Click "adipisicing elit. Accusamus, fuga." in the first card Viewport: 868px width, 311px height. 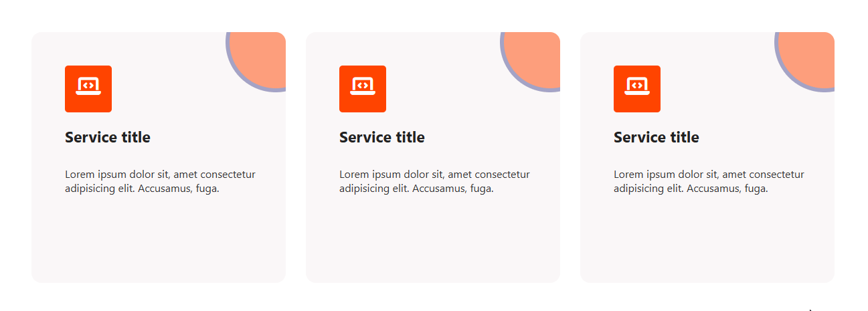pos(142,189)
